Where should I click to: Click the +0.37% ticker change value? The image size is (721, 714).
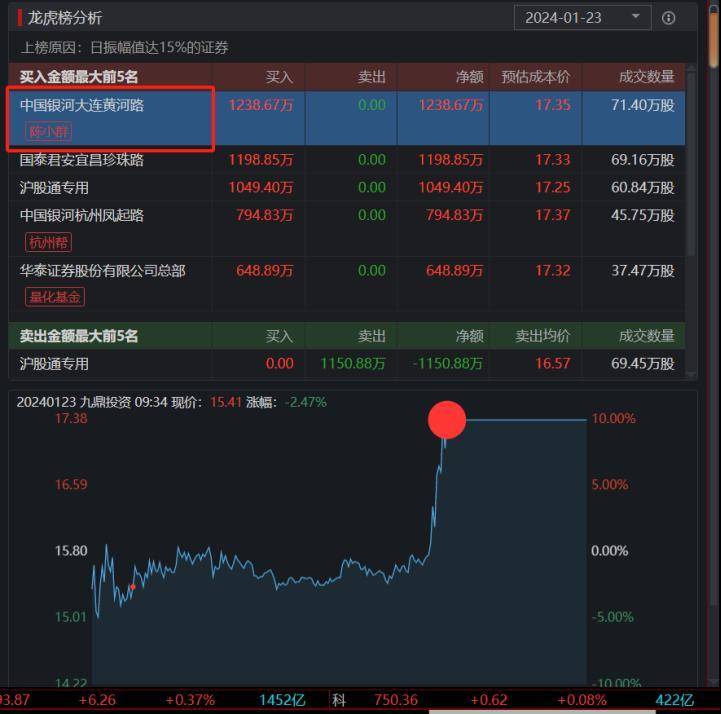pos(190,700)
